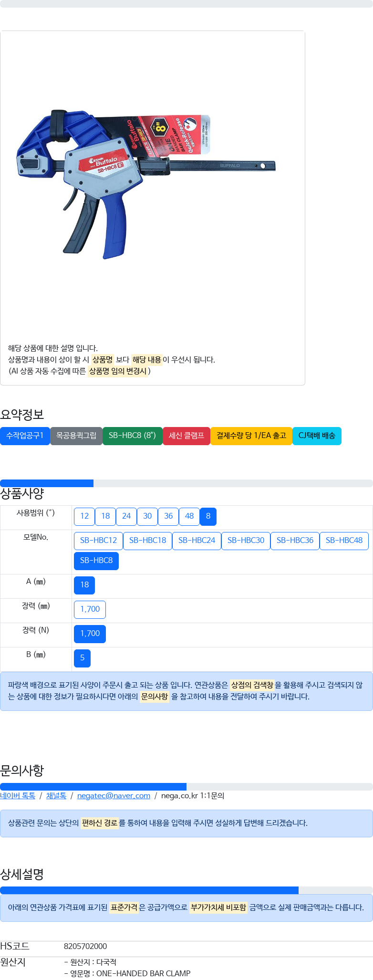Open the 네이버 톡톡 inquiry link
The width and height of the screenshot is (373, 980).
(x=18, y=796)
